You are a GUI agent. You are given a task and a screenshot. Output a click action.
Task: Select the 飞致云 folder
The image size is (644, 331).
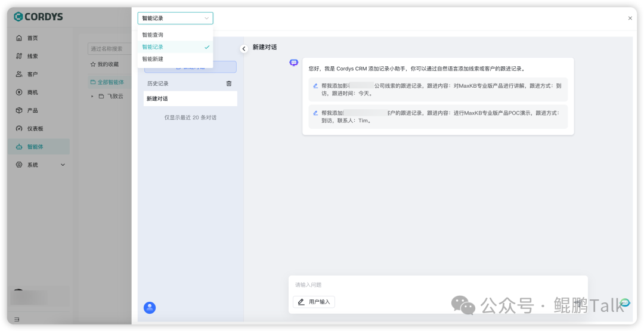(115, 97)
